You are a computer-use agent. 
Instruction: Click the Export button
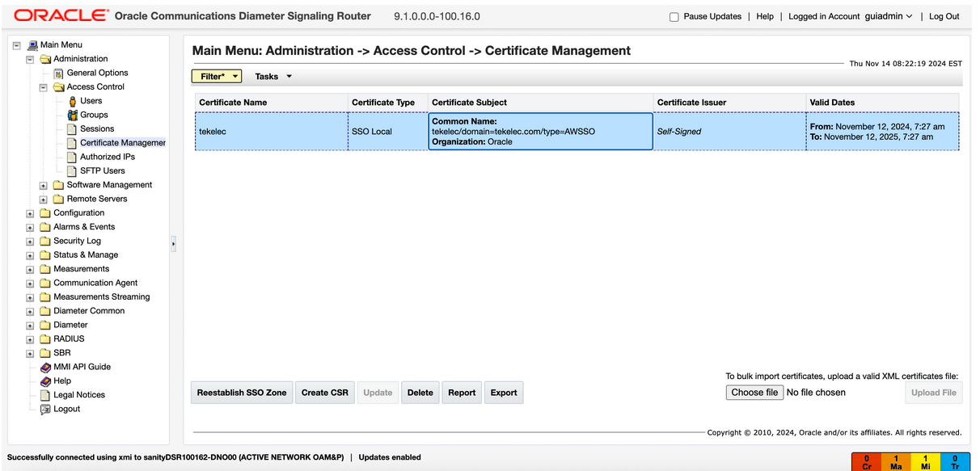[504, 393]
